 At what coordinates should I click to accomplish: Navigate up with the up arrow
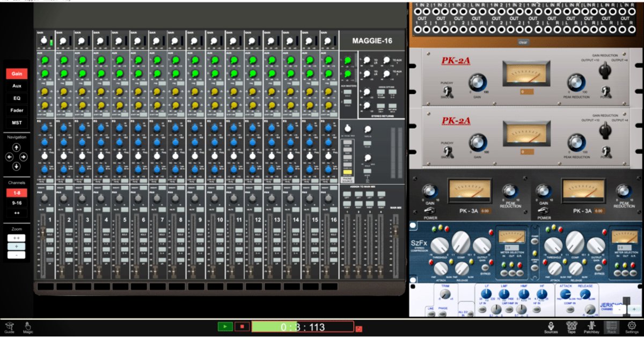[17, 148]
